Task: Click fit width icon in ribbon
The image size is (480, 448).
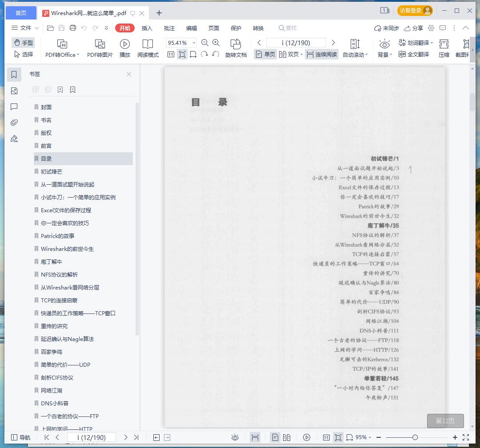Action: pyautogui.click(x=193, y=55)
